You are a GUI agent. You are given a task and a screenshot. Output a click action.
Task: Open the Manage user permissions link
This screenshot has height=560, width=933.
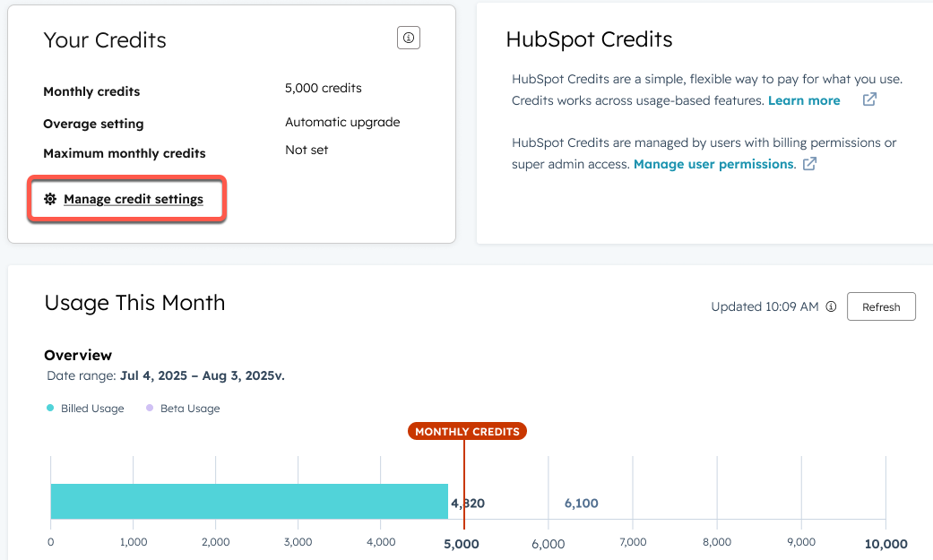pos(714,164)
